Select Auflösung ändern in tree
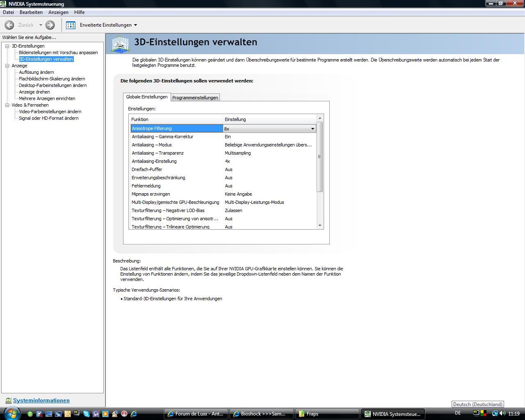The image size is (525, 420). coord(37,72)
